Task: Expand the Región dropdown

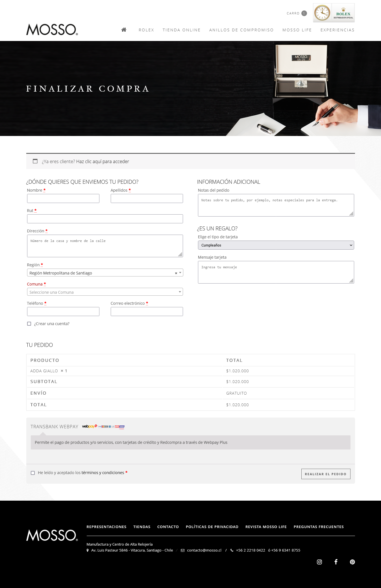Action: 180,273
